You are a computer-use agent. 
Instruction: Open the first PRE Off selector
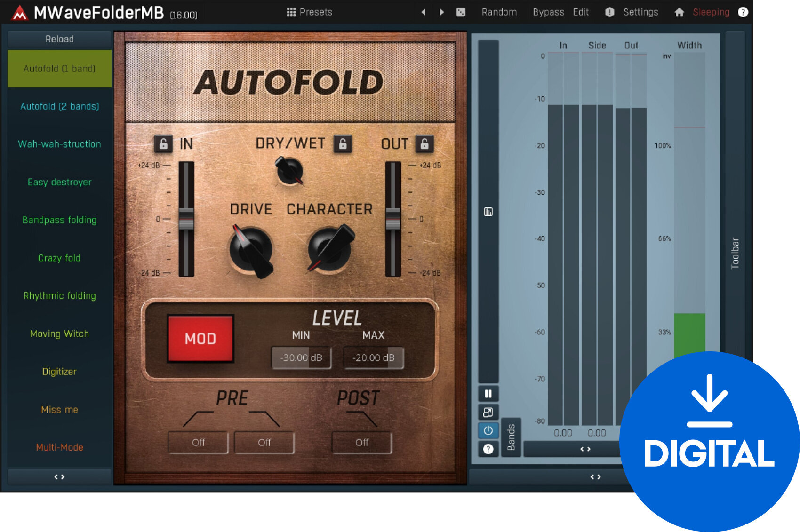(x=198, y=442)
